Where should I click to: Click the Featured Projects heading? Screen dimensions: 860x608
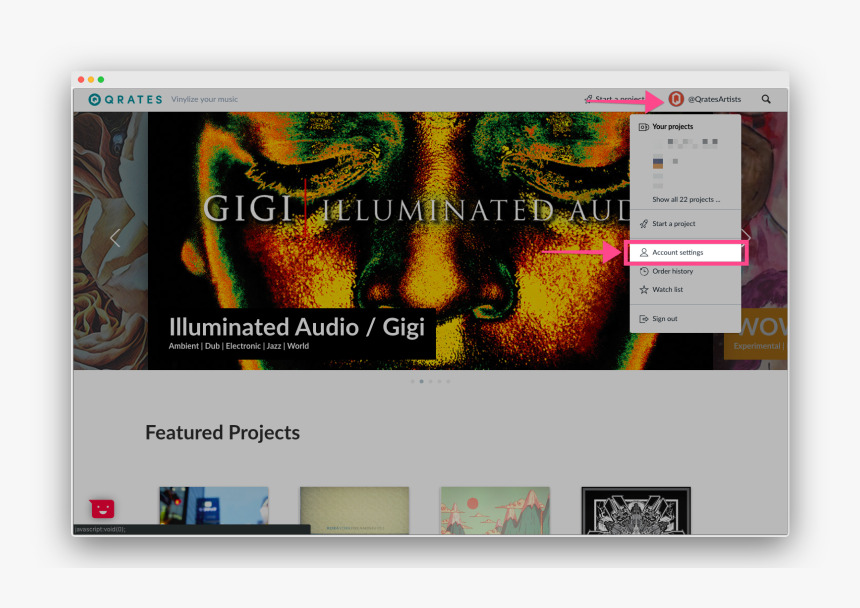[x=222, y=433]
